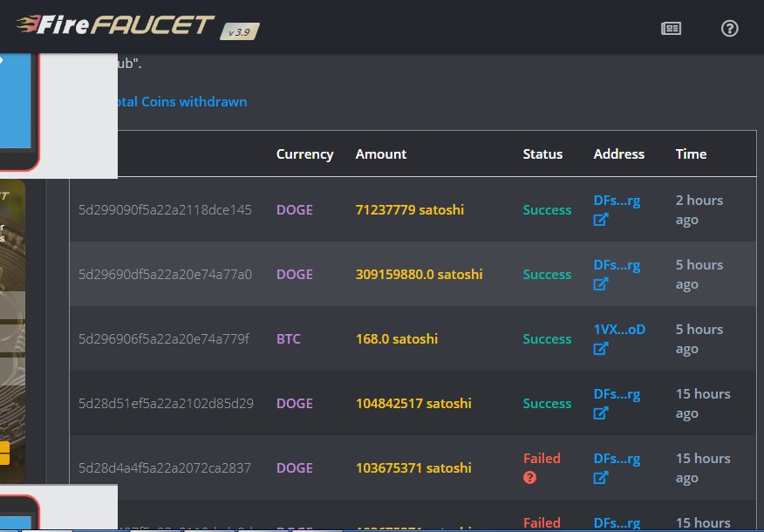Open the help question mark icon
The image size is (764, 532).
pos(729,28)
